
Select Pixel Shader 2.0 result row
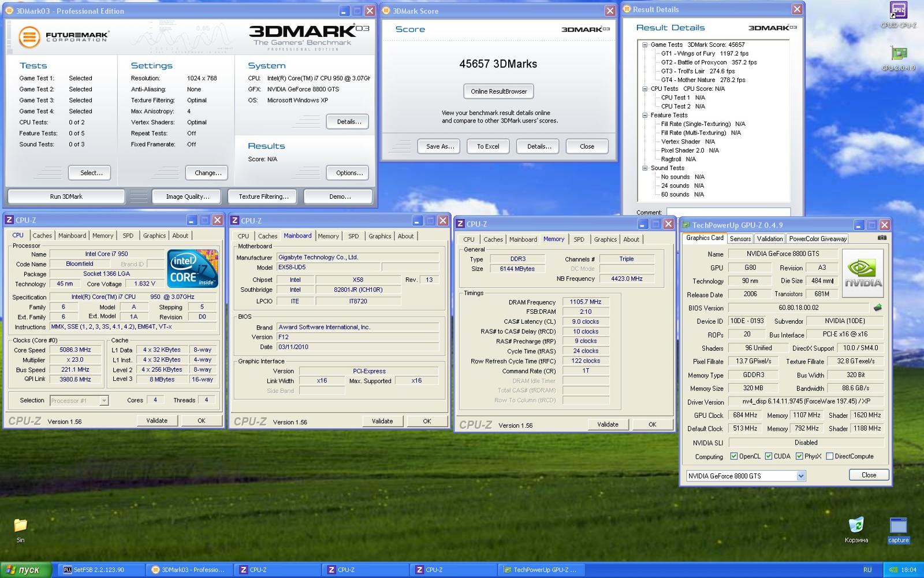coord(690,150)
